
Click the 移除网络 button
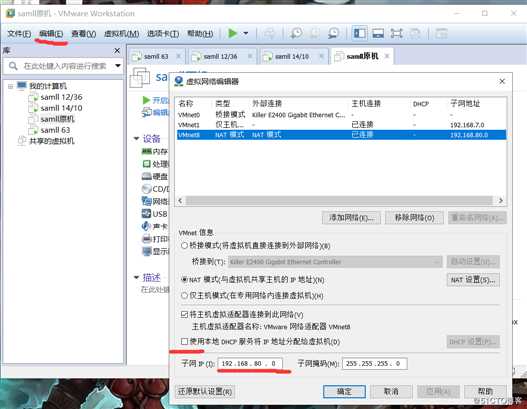coord(414,218)
